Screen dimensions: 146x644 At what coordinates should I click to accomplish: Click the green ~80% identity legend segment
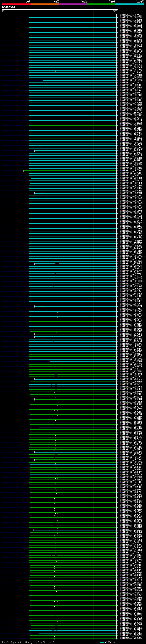(x=101, y=4)
